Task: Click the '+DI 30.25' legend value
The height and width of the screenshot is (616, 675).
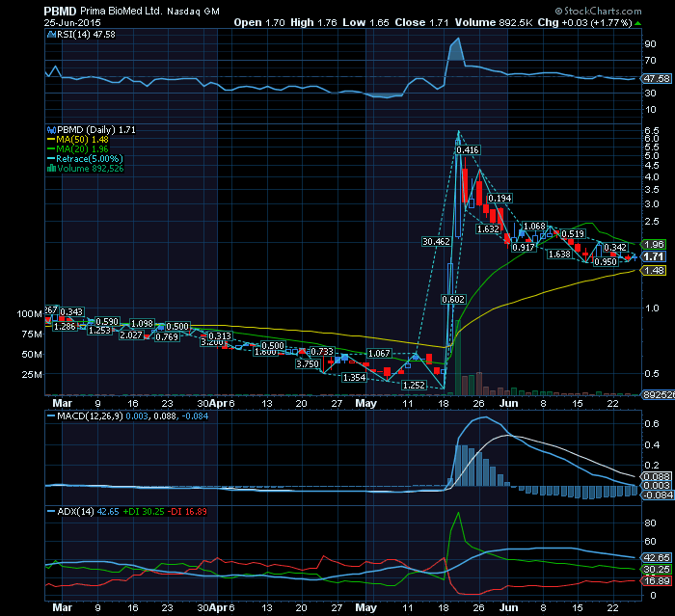Action: point(144,511)
